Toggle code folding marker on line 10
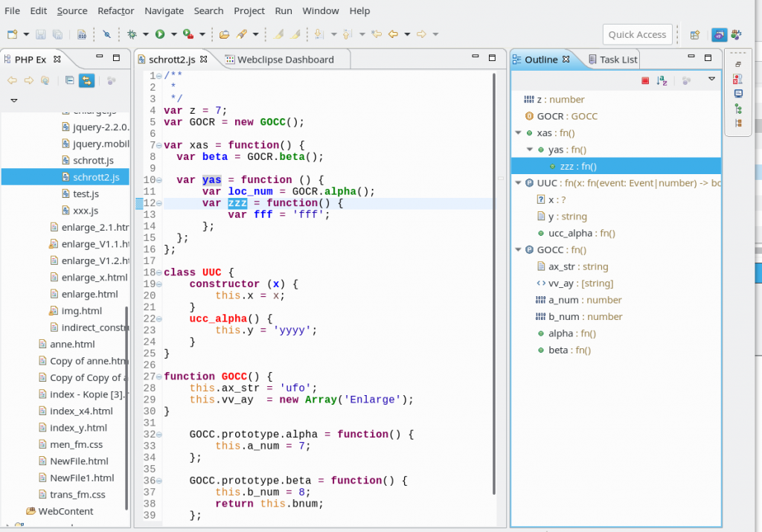 (160, 180)
